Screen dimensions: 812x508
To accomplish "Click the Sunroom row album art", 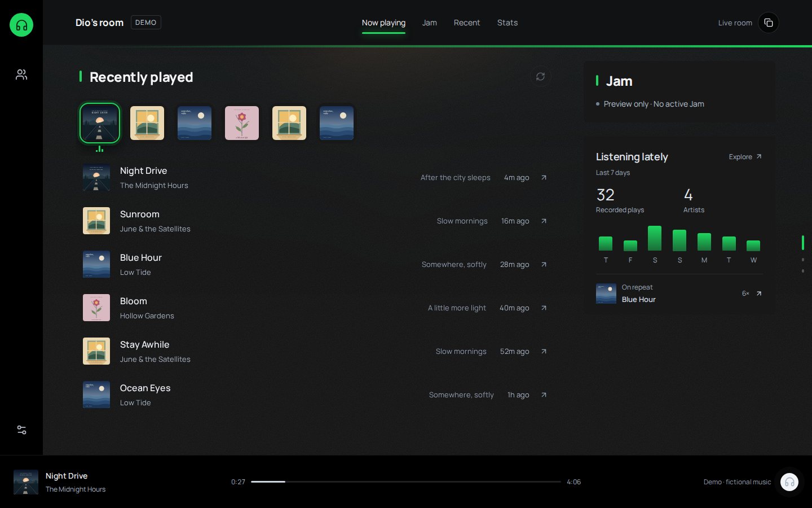I will click(96, 221).
